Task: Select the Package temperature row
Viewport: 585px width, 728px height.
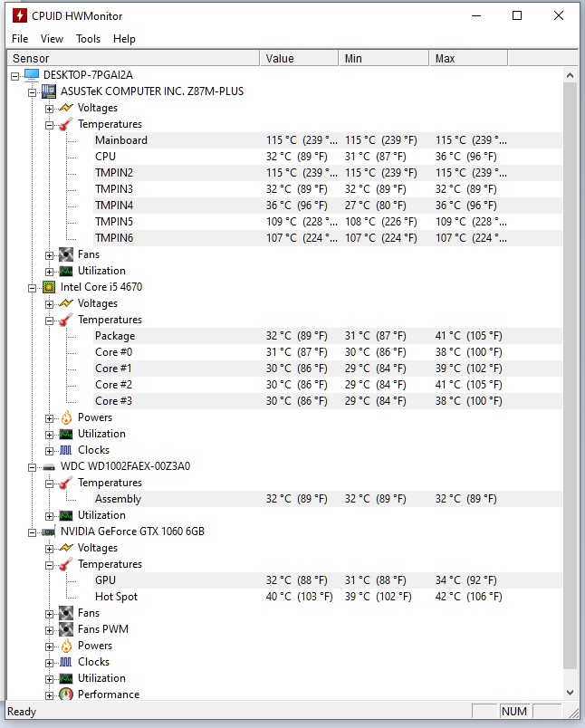Action: pos(327,336)
